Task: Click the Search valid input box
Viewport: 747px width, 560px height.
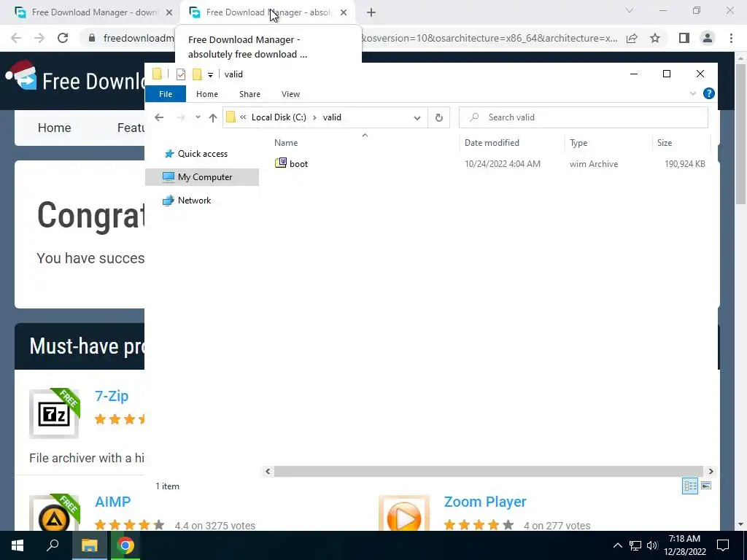Action: (584, 117)
